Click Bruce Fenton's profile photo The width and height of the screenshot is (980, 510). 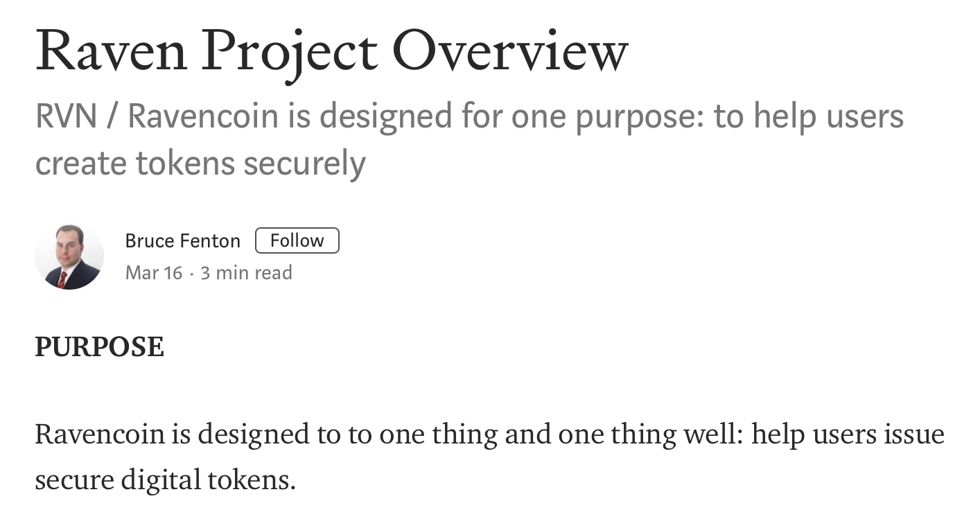tap(69, 256)
